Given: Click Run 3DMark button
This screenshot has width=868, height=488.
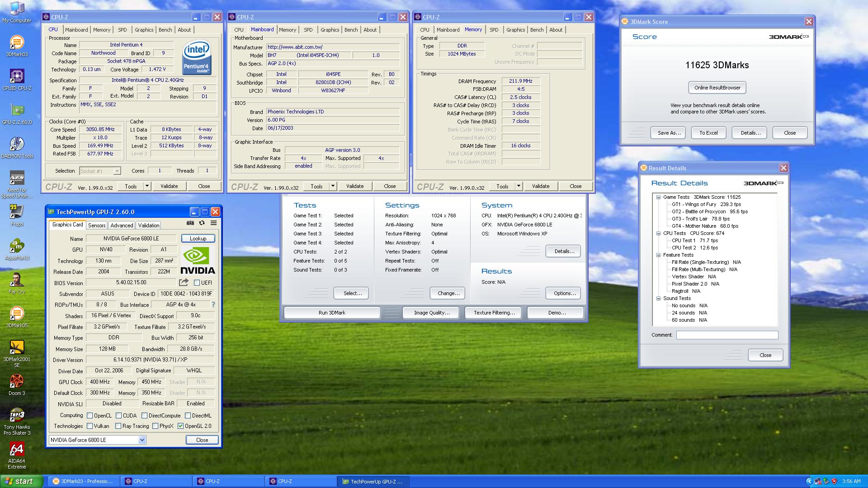Looking at the screenshot, I should (x=332, y=313).
